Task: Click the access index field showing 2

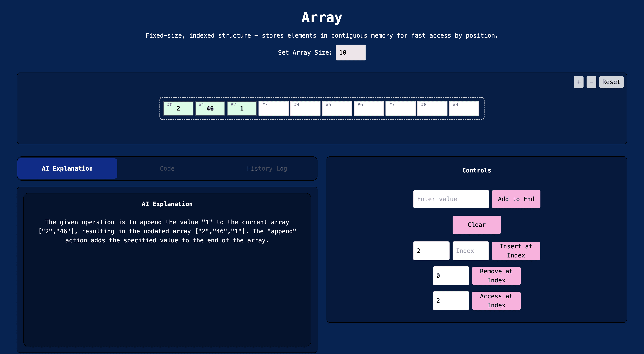Action: (451, 301)
